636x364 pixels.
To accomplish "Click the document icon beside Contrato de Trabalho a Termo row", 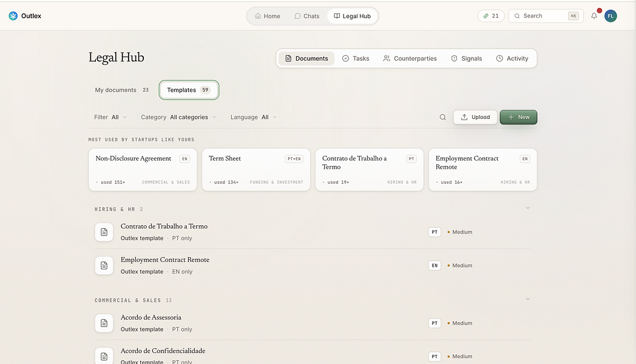I will (104, 232).
